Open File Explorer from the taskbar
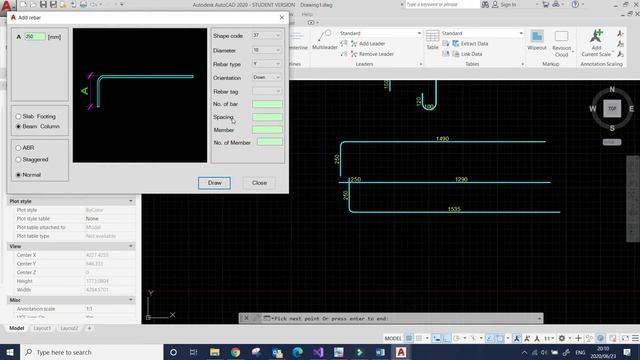This screenshot has width=640, height=360. pos(215,352)
